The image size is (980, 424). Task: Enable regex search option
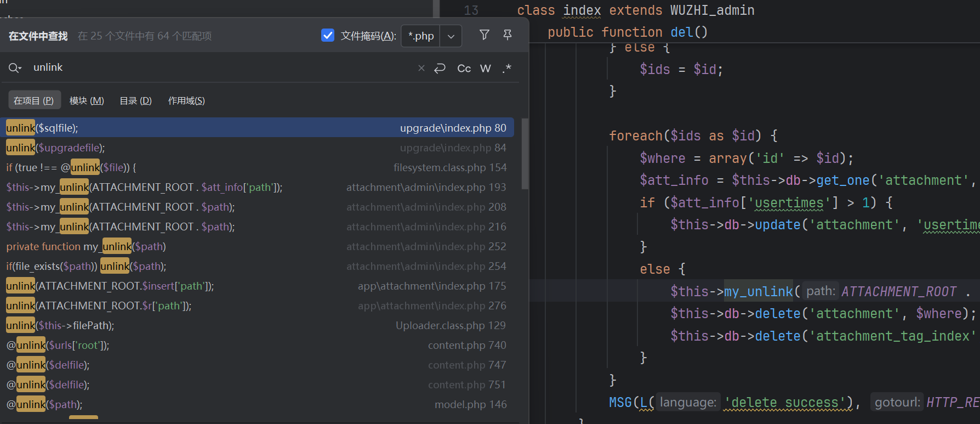(x=506, y=68)
